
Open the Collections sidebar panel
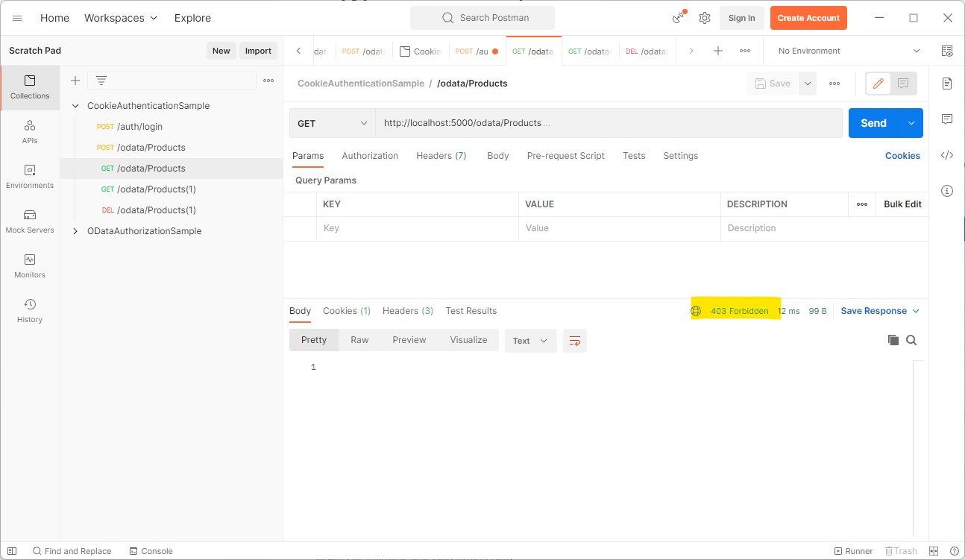click(30, 87)
